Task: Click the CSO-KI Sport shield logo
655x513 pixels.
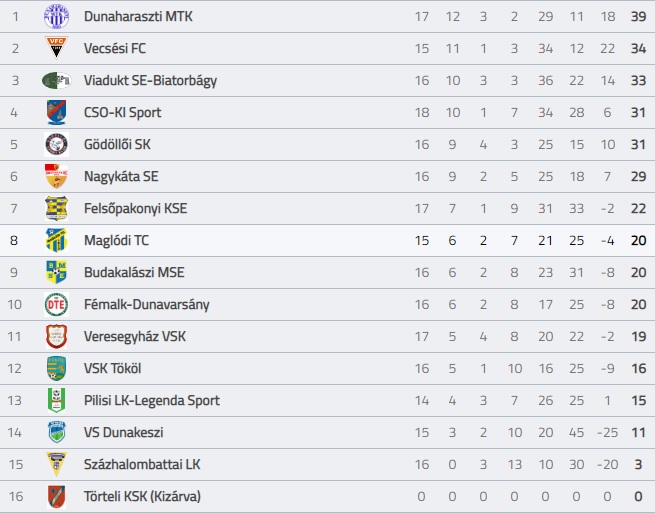Action: tap(56, 112)
